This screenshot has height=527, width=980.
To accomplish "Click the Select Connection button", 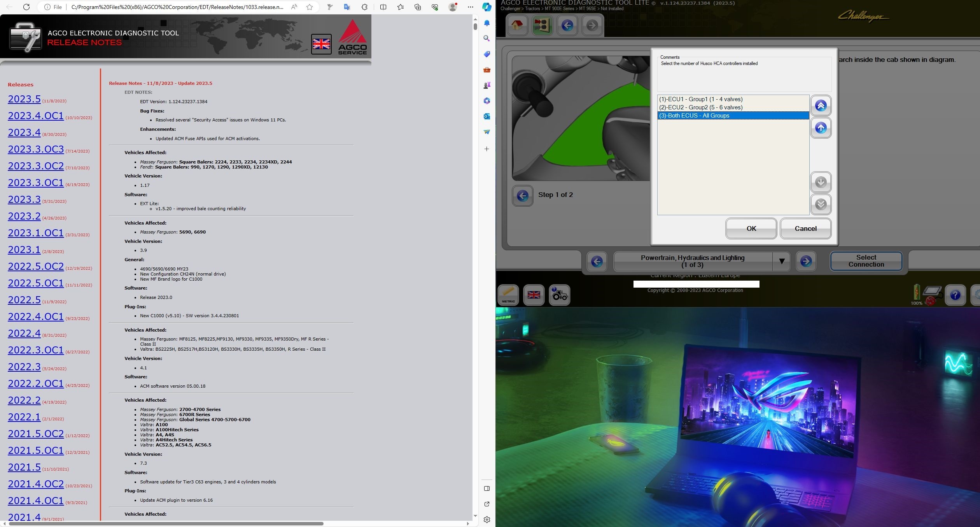I will 866,261.
